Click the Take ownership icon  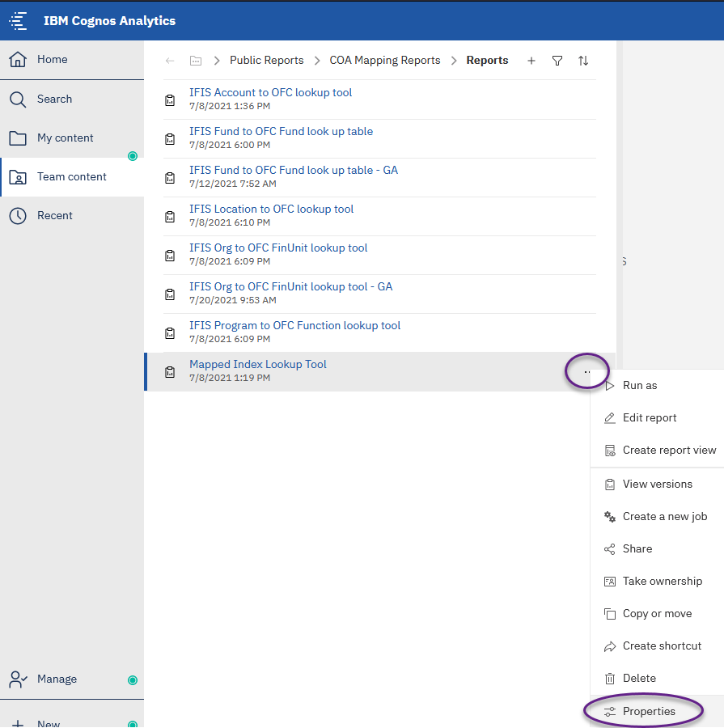click(609, 582)
